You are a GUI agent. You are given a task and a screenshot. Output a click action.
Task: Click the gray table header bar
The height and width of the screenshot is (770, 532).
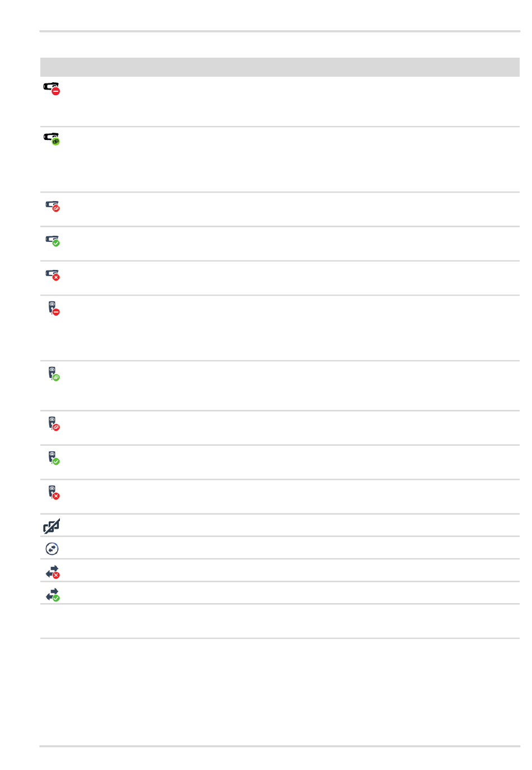tap(280, 67)
